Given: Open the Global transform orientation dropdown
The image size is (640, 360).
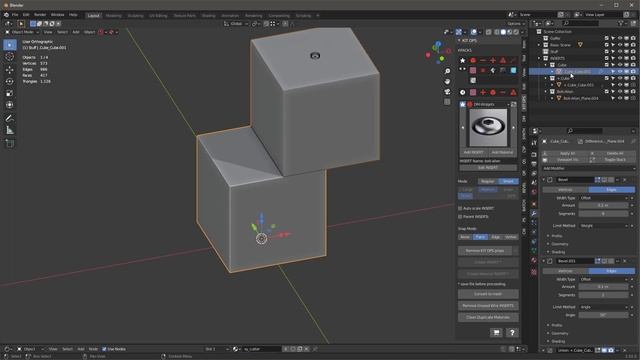Looking at the screenshot, I should tap(236, 24).
